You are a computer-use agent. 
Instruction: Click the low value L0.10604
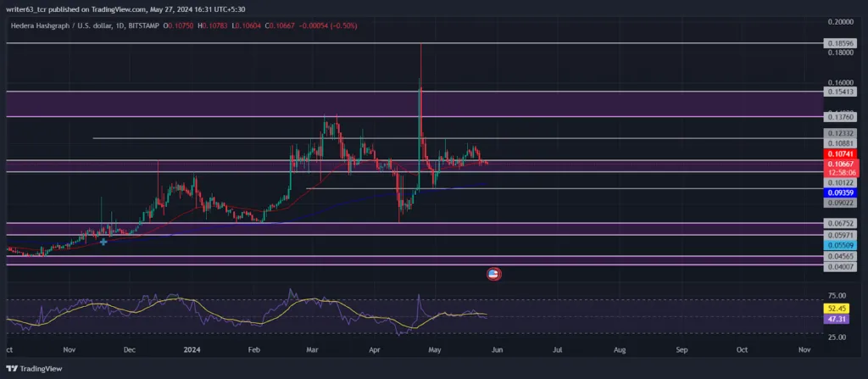[x=247, y=26]
